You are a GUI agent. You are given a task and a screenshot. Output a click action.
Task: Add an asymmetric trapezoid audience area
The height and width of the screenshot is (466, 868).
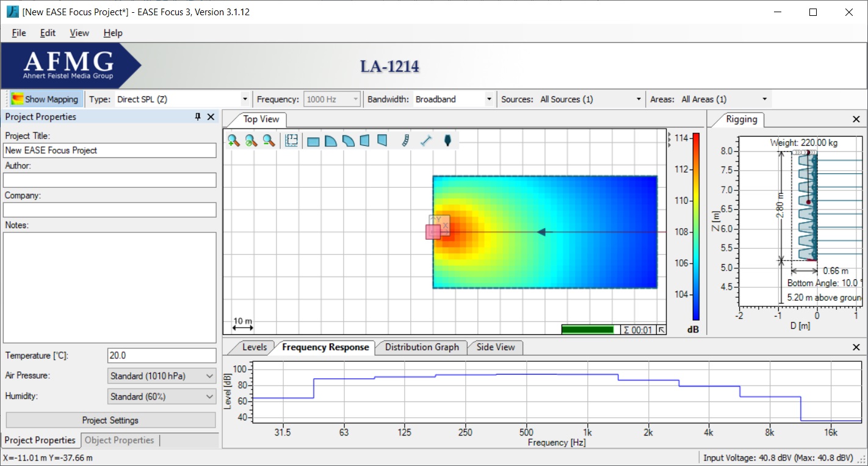tap(382, 141)
